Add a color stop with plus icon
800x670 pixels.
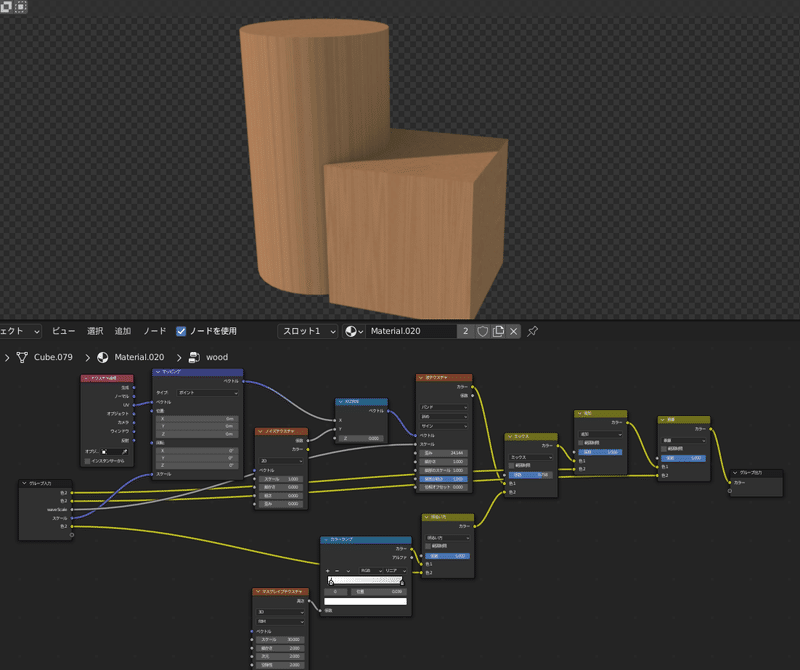tap(328, 570)
